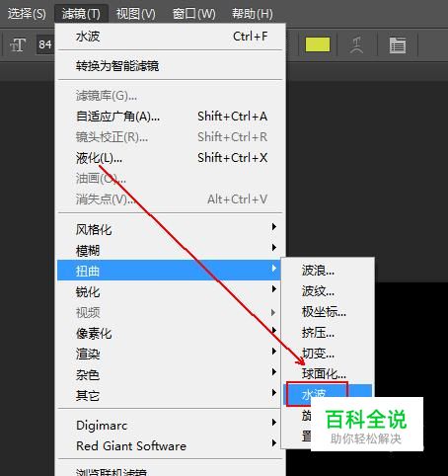Select 镜头校正(R)... filter
The width and height of the screenshot is (448, 476).
pyautogui.click(x=170, y=137)
